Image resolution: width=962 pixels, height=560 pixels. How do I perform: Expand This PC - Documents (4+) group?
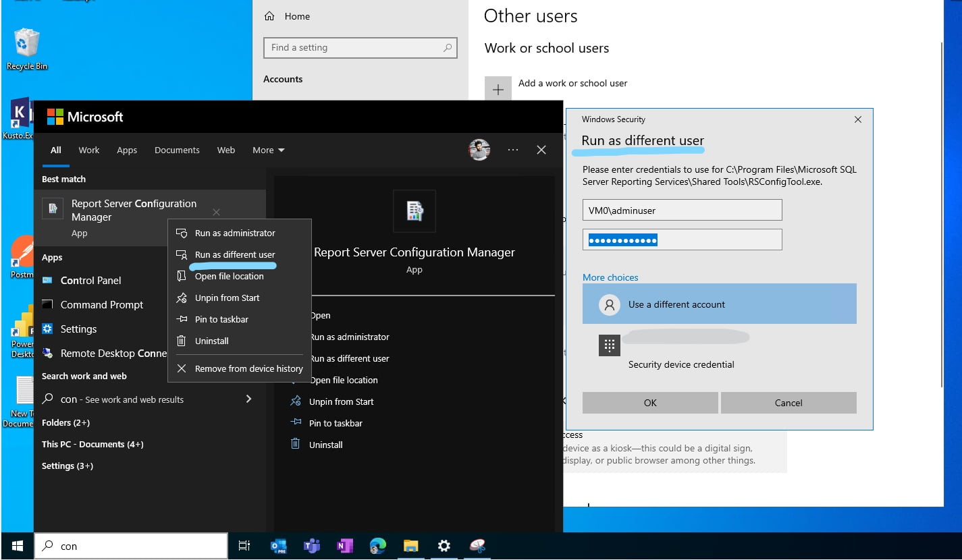pos(92,444)
